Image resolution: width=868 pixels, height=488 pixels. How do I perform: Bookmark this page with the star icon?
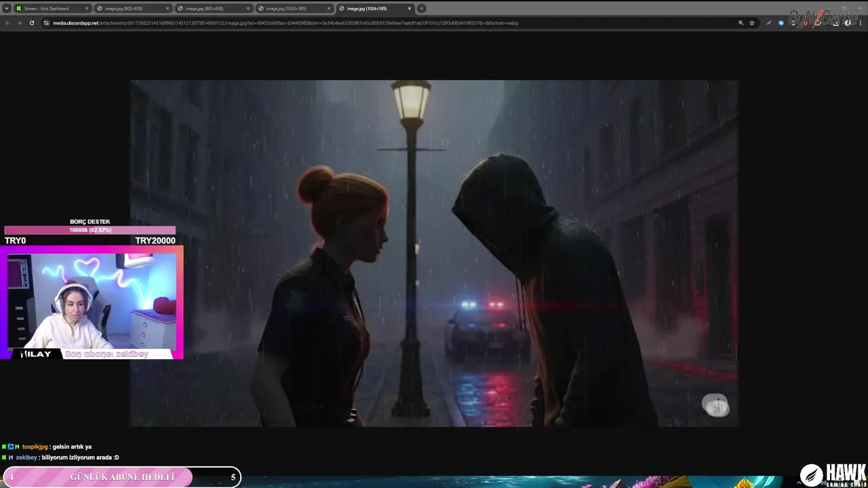(x=751, y=22)
